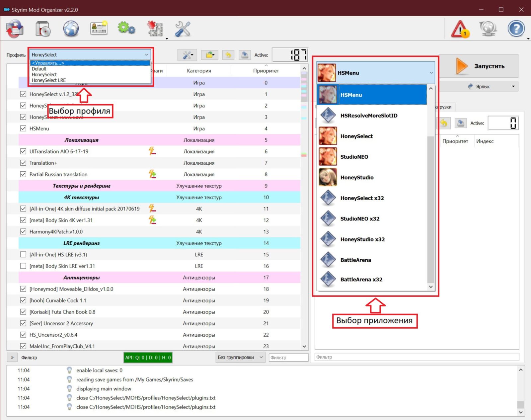This screenshot has height=420, width=531.
Task: Click the restore backup arrow icon in mod toolbar
Action: (x=228, y=55)
